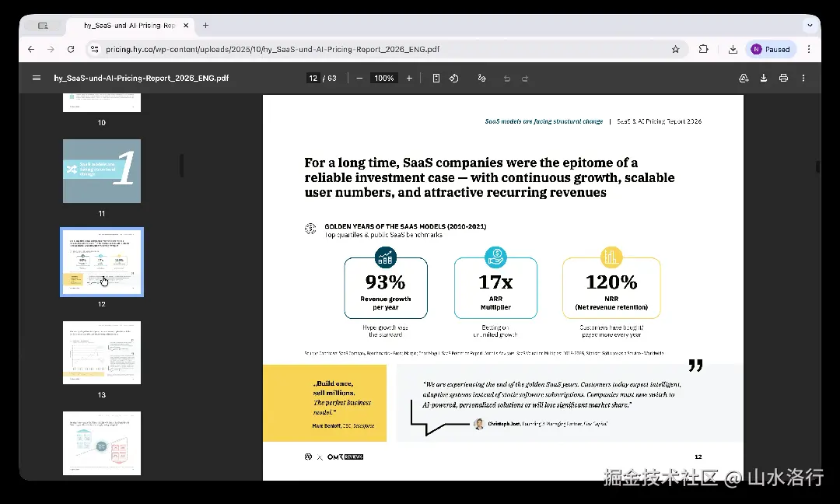Click the PDF file name title text
The height and width of the screenshot is (504, 840).
coord(141,79)
